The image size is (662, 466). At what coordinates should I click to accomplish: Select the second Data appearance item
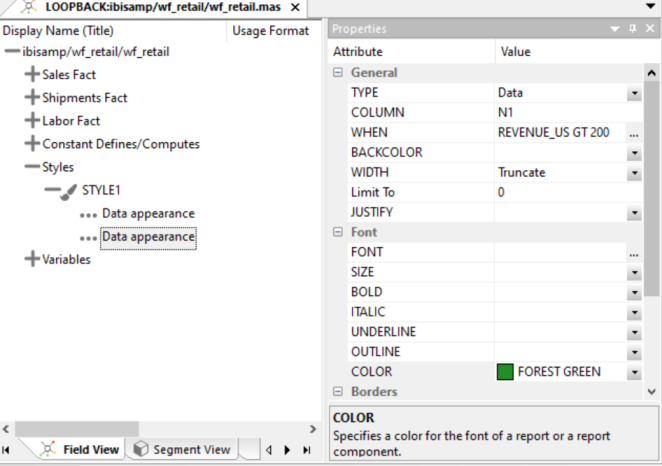[148, 237]
